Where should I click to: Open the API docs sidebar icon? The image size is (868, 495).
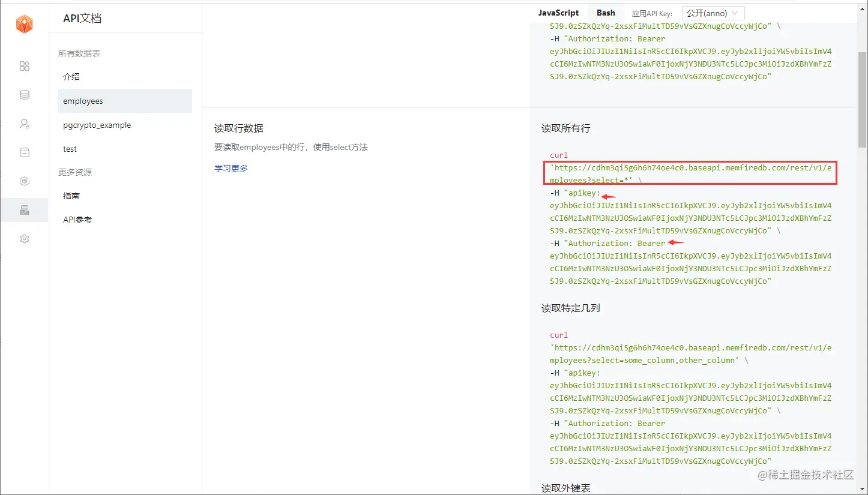coord(25,210)
